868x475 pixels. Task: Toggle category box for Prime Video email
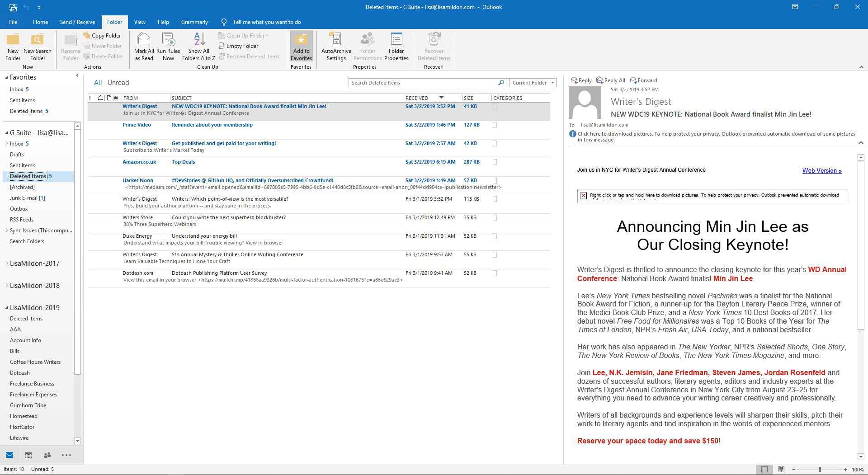(495, 125)
